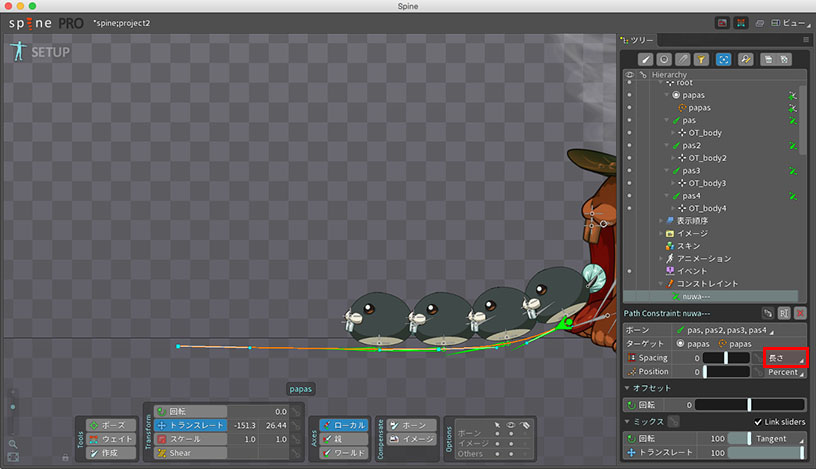The width and height of the screenshot is (816, 469).
Task: Click the Position slider
Action: tap(726, 372)
